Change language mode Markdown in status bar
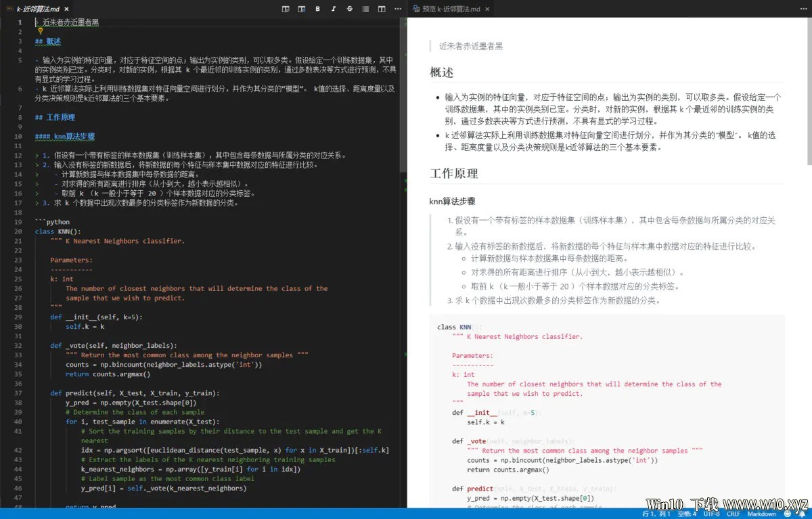 761,514
